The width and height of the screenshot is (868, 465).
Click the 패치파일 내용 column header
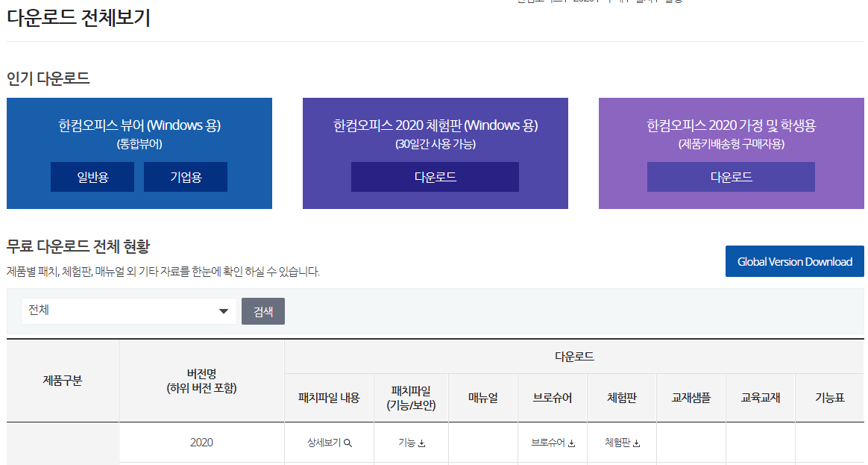pyautogui.click(x=330, y=398)
